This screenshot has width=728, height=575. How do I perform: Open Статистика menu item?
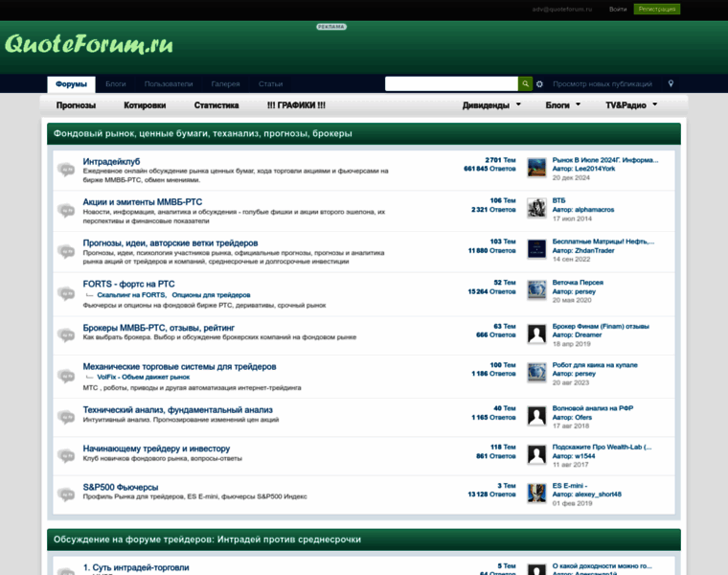(x=216, y=105)
